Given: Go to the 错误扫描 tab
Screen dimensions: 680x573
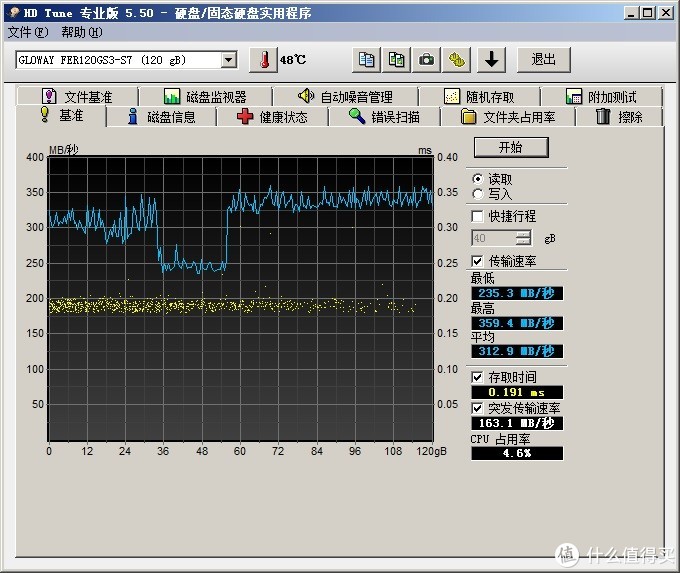Looking at the screenshot, I should click(384, 117).
